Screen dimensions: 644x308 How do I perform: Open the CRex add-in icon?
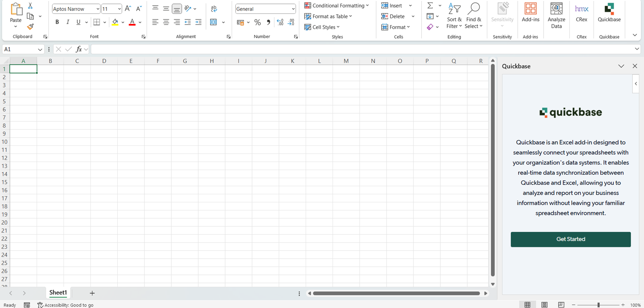click(581, 13)
